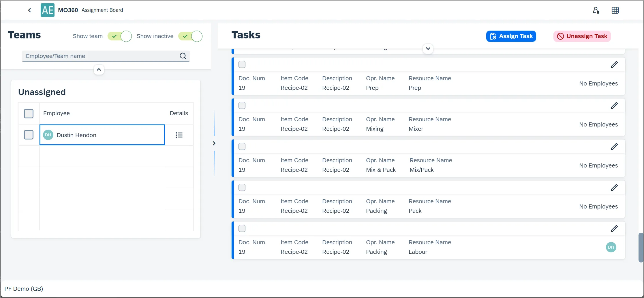This screenshot has width=644, height=298.
Task: Expand the Tasks header with down chevron
Action: 428,49
